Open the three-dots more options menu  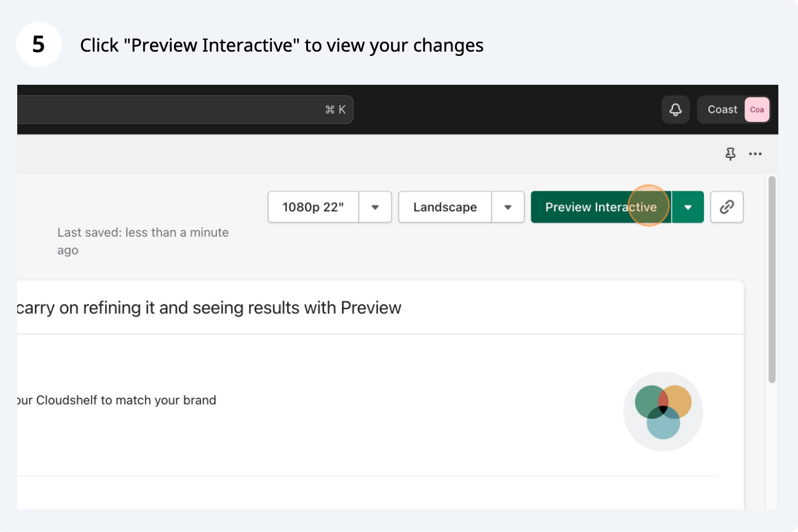756,154
